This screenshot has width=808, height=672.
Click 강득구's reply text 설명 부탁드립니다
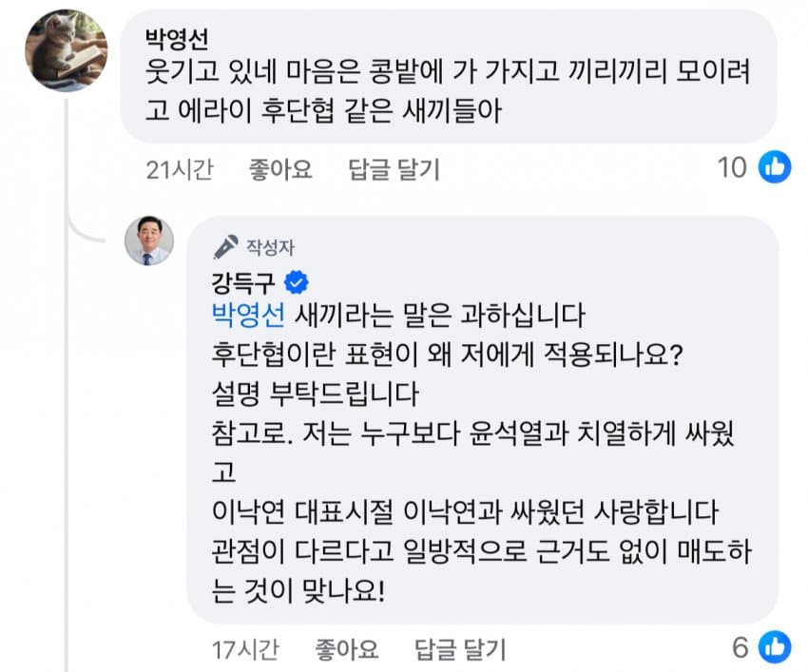click(x=316, y=392)
